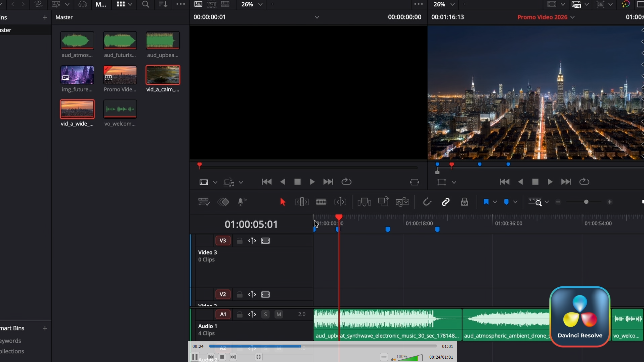Viewport: 644px width, 362px height.
Task: Add a new bin with the Bins plus
Action: click(x=45, y=17)
